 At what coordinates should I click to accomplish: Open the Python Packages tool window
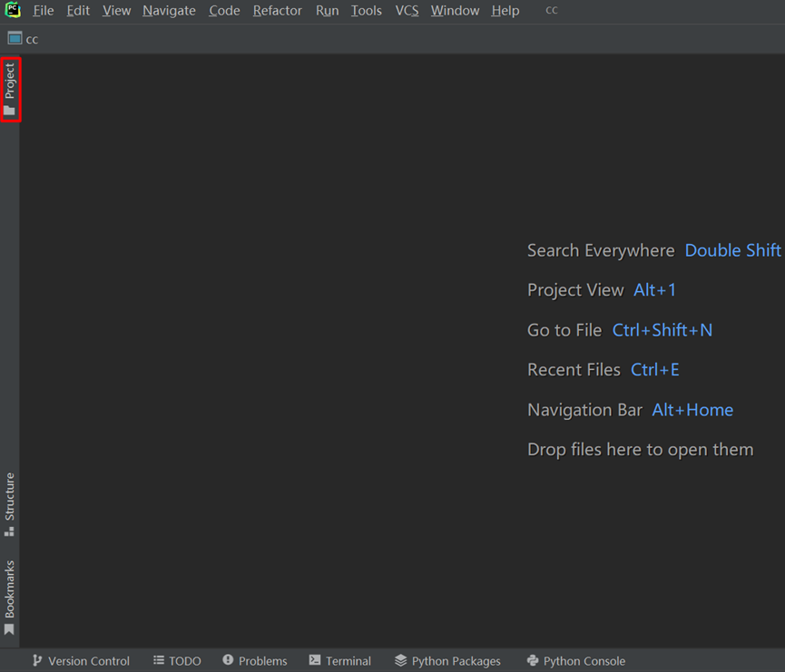pyautogui.click(x=447, y=661)
